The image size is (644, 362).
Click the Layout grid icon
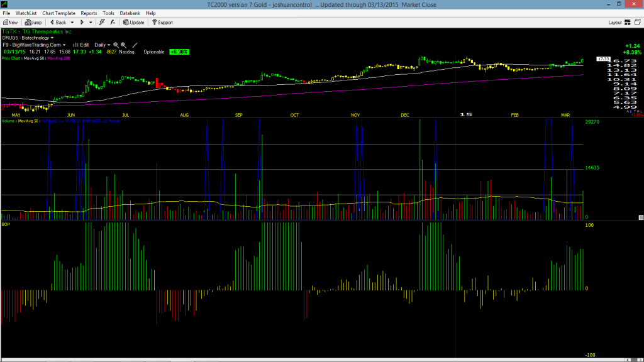point(628,23)
